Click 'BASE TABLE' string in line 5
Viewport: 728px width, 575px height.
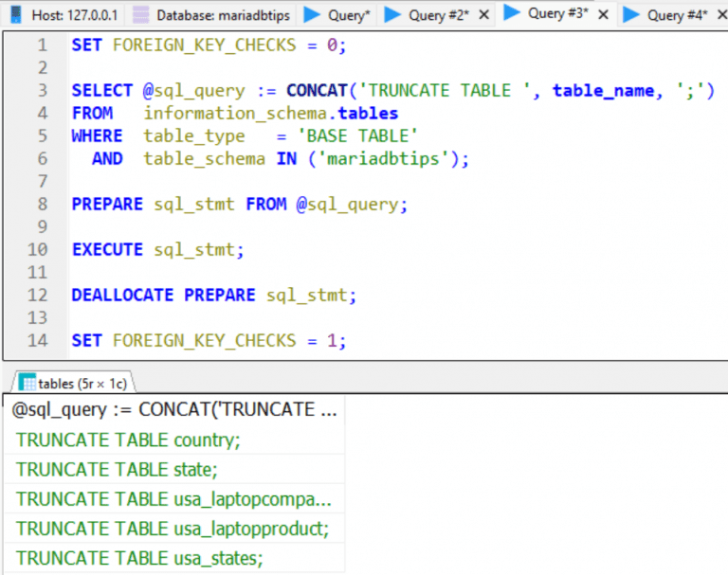(357, 136)
